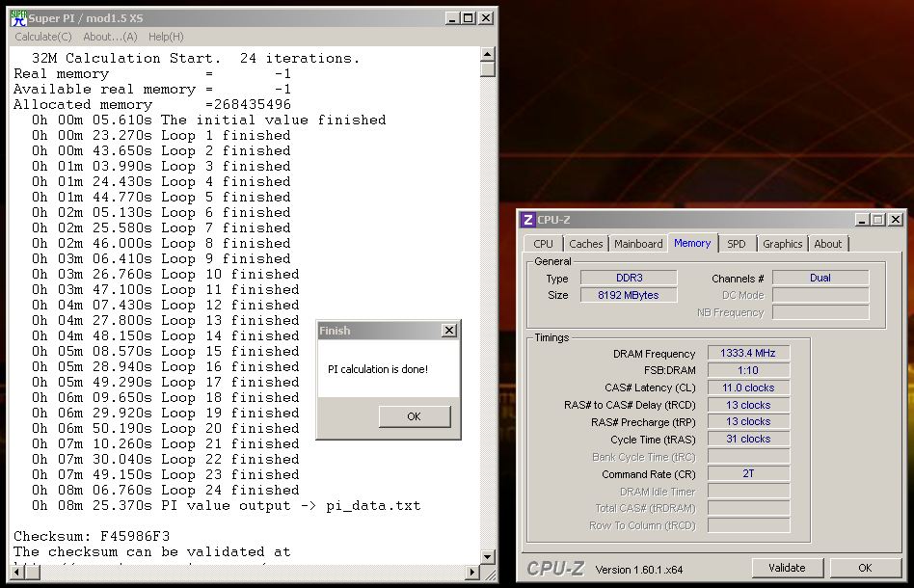
Task: Minimize the Super PI window
Action: tap(452, 18)
